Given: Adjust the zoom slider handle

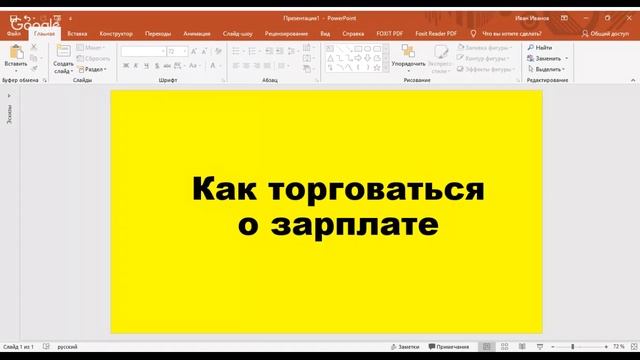Looking at the screenshot, I should click(x=573, y=347).
